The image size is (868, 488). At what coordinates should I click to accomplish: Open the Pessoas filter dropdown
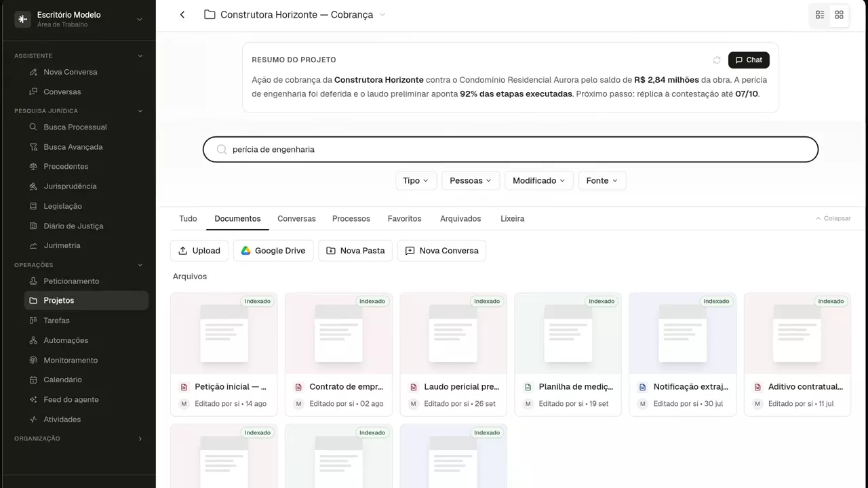[471, 180]
